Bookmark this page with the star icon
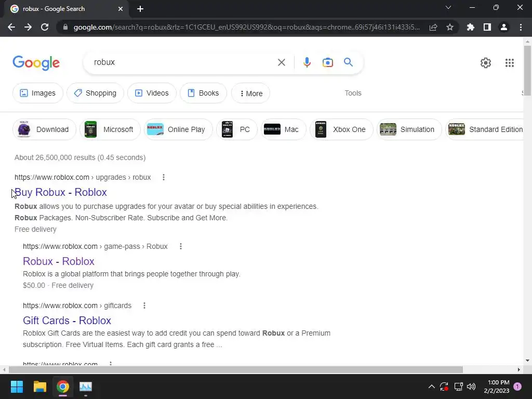532x399 pixels. pos(449,27)
